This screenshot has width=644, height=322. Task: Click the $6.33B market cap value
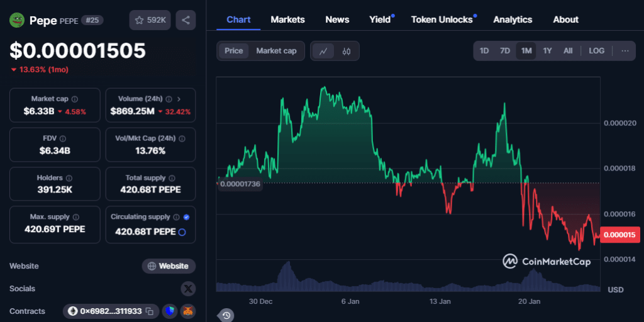(x=39, y=111)
